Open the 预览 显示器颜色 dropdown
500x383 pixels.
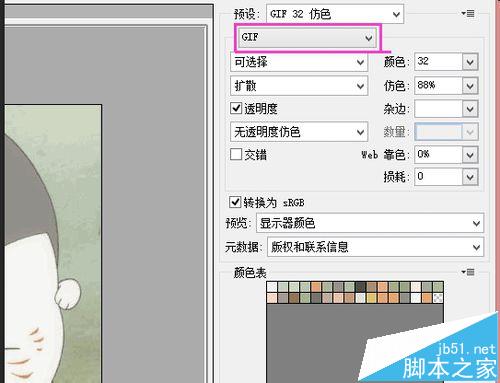[x=370, y=223]
